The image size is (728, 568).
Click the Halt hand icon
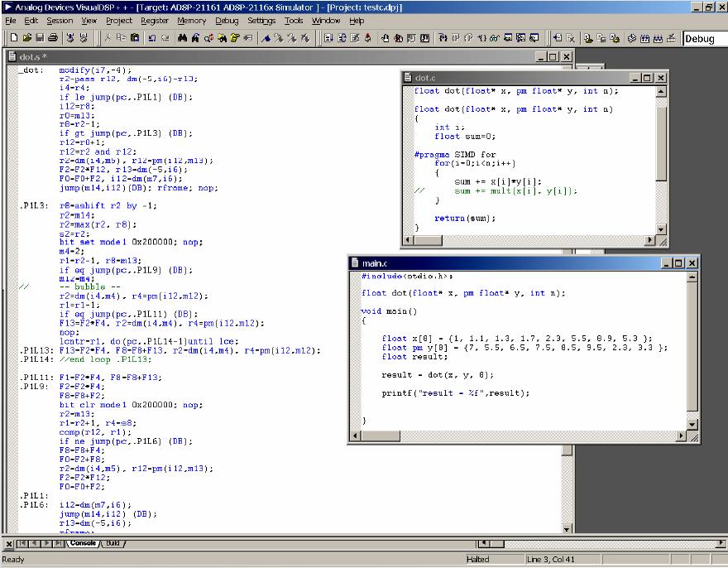click(x=385, y=38)
